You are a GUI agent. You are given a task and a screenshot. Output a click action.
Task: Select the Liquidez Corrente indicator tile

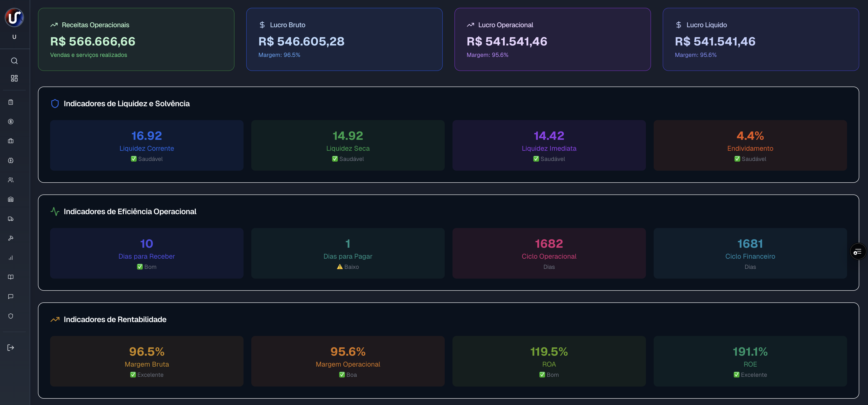(147, 145)
